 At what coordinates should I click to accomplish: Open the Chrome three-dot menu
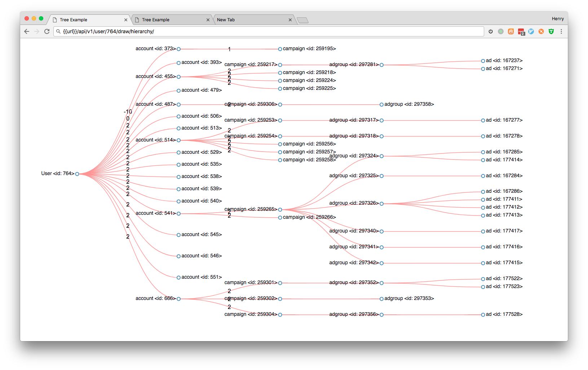click(x=561, y=31)
